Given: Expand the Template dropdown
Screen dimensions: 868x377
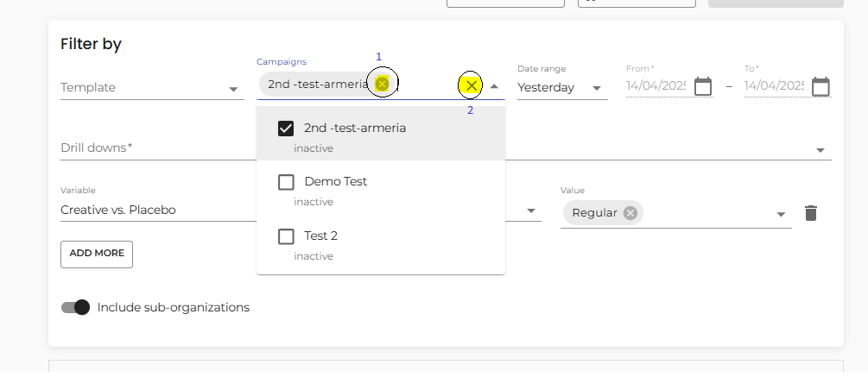Looking at the screenshot, I should coord(233,89).
